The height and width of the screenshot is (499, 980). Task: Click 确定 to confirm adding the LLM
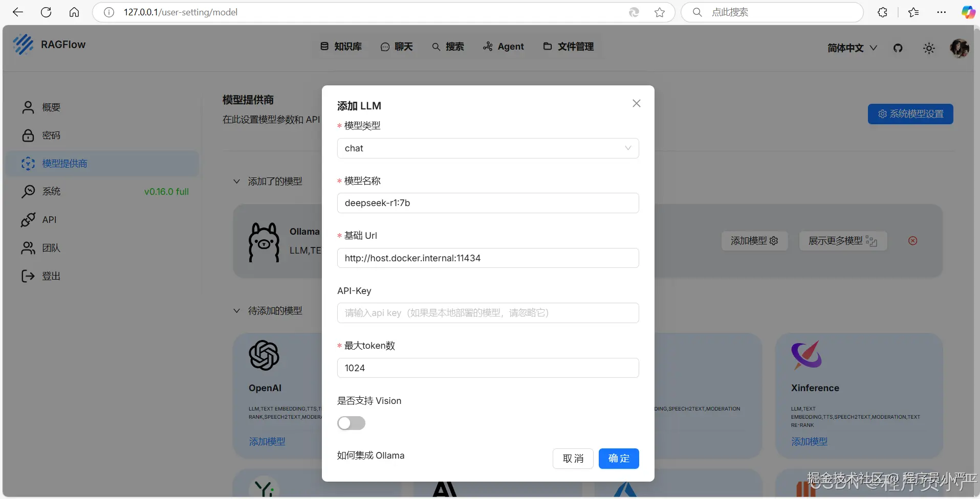619,458
